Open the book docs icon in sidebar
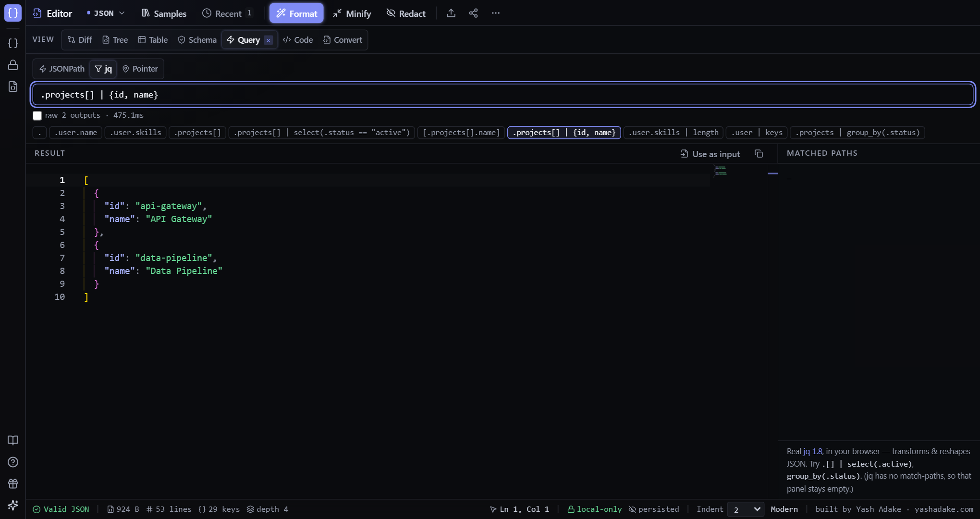980x519 pixels. 13,440
